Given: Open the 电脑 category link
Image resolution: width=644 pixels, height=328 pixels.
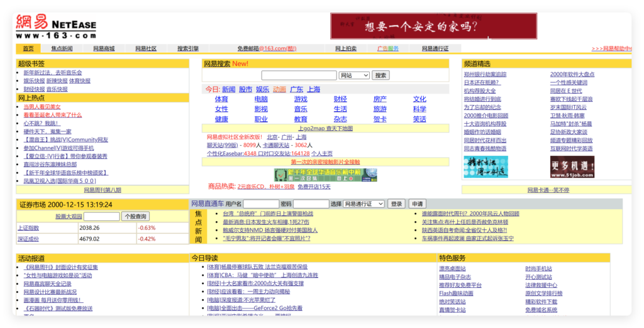Looking at the screenshot, I should pyautogui.click(x=261, y=99).
